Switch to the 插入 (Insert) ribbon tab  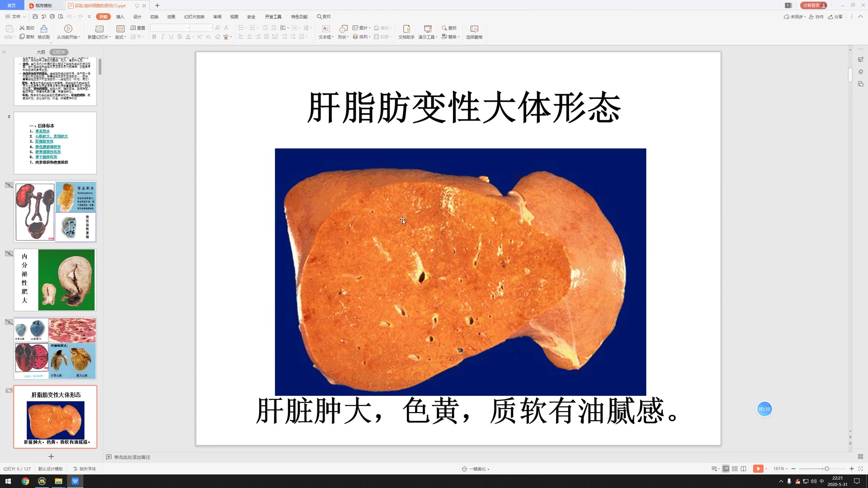pyautogui.click(x=120, y=16)
